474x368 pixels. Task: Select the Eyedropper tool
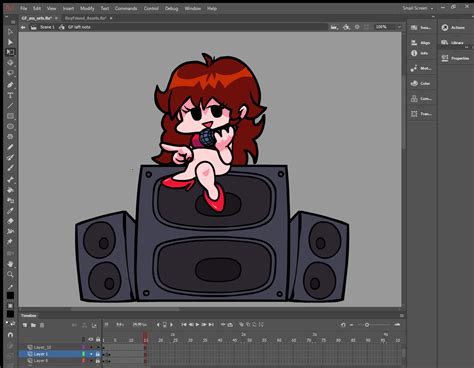[10, 211]
